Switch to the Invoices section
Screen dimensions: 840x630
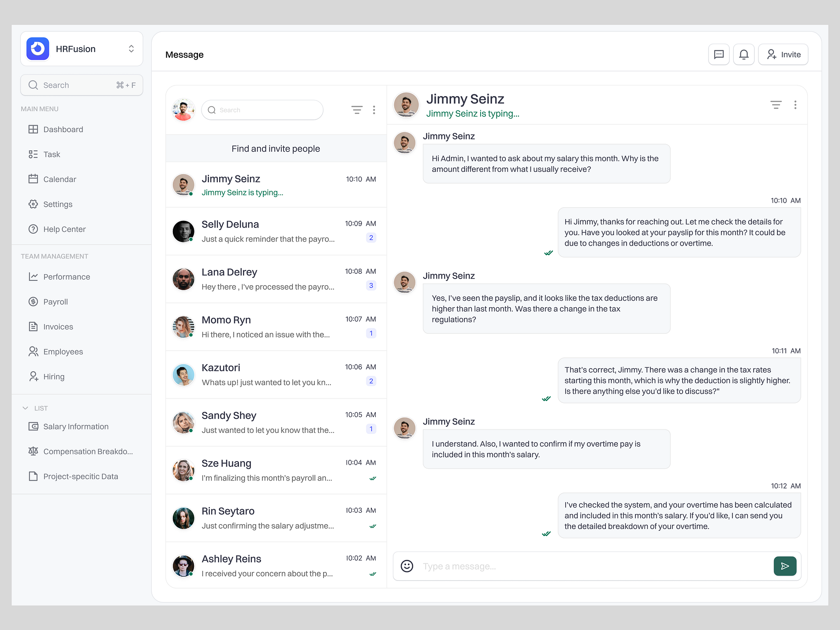[x=58, y=327]
